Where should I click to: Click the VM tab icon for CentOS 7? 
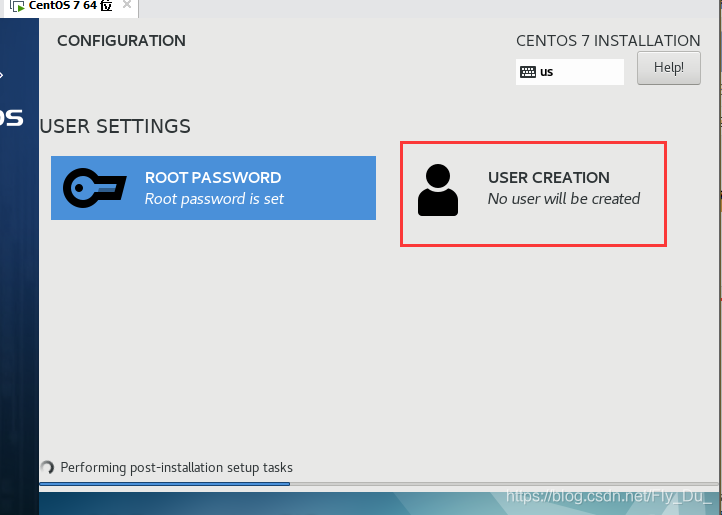click(17, 6)
